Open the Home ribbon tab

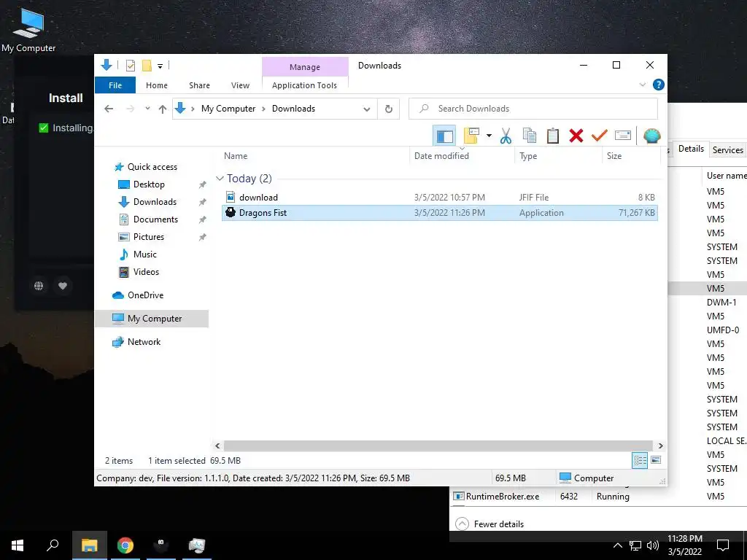(157, 85)
